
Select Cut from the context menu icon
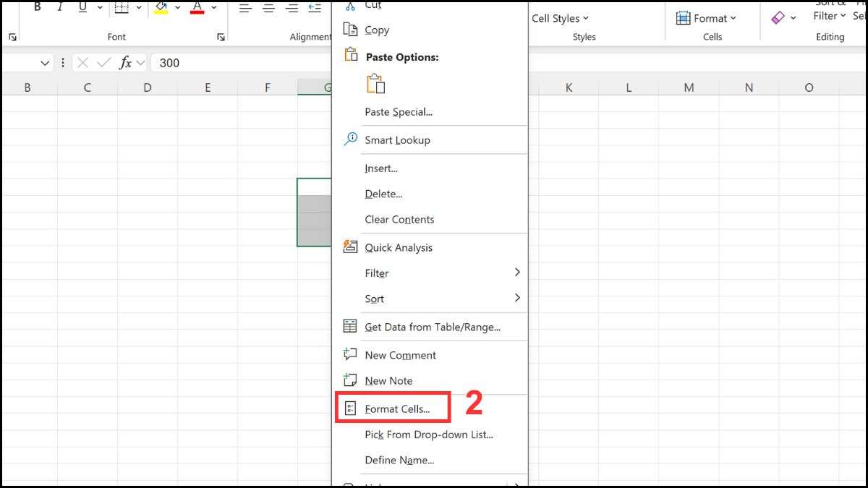[350, 5]
